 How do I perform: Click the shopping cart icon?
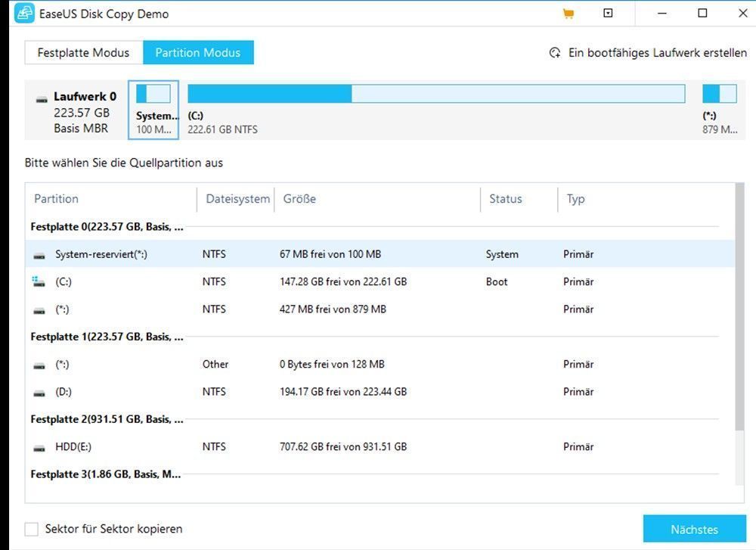click(569, 14)
